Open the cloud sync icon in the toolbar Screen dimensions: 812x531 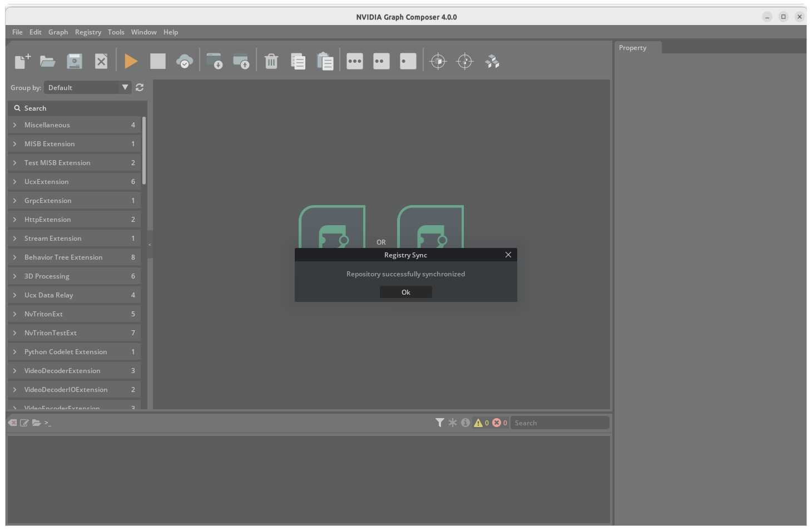(185, 60)
